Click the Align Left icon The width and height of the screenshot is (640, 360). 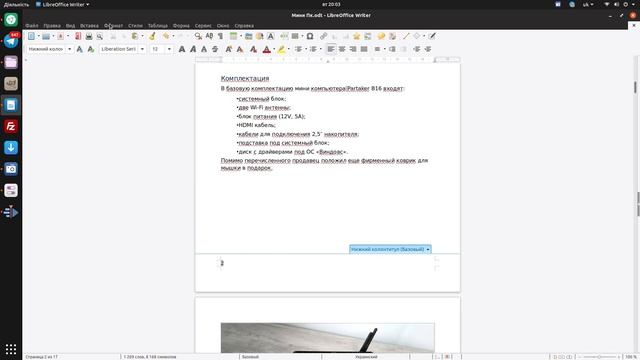(x=331, y=49)
